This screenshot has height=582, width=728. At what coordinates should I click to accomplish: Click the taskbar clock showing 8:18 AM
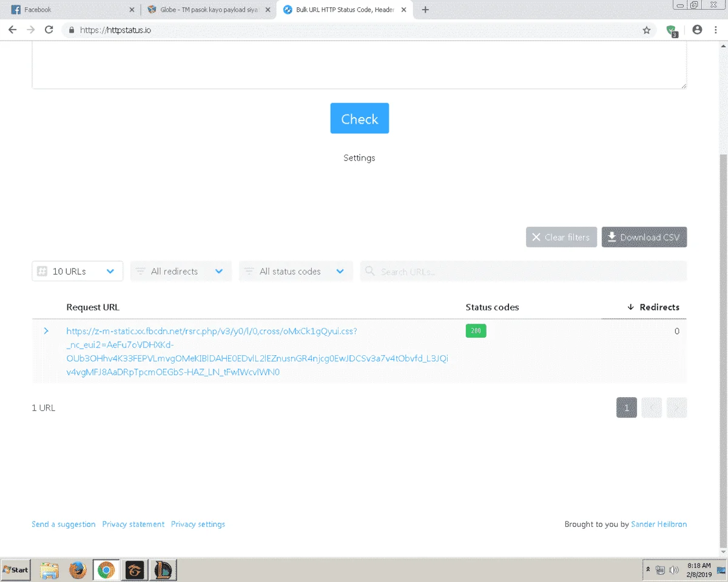[x=699, y=570]
